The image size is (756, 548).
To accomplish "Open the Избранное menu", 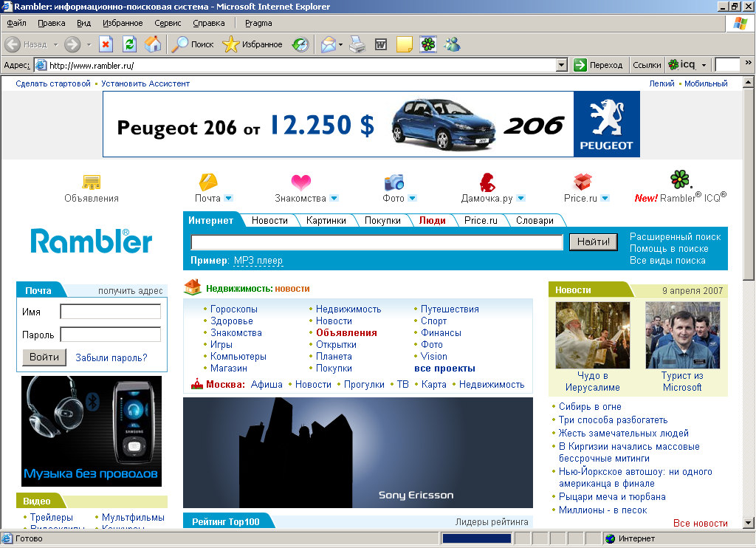I will [x=123, y=23].
